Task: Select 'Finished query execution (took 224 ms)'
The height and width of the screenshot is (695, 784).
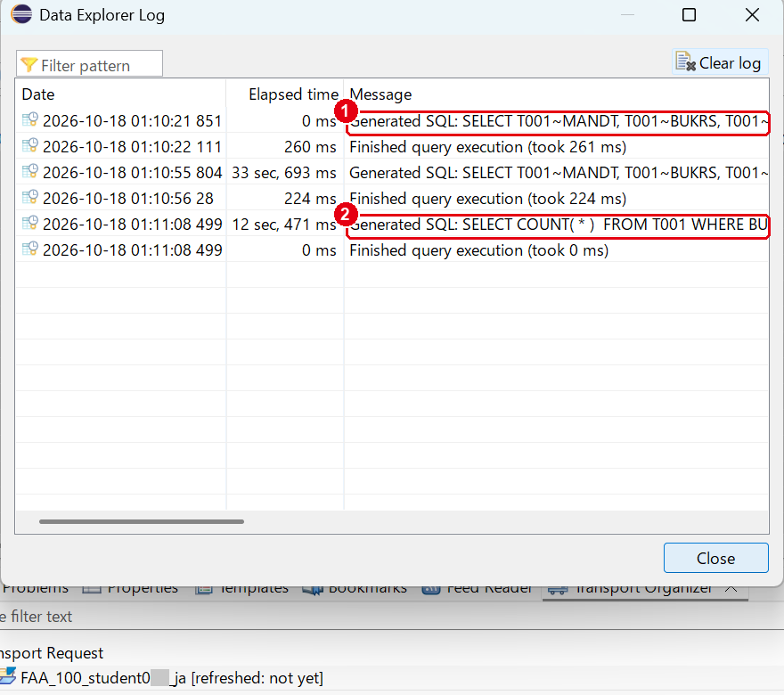Action: tap(488, 199)
